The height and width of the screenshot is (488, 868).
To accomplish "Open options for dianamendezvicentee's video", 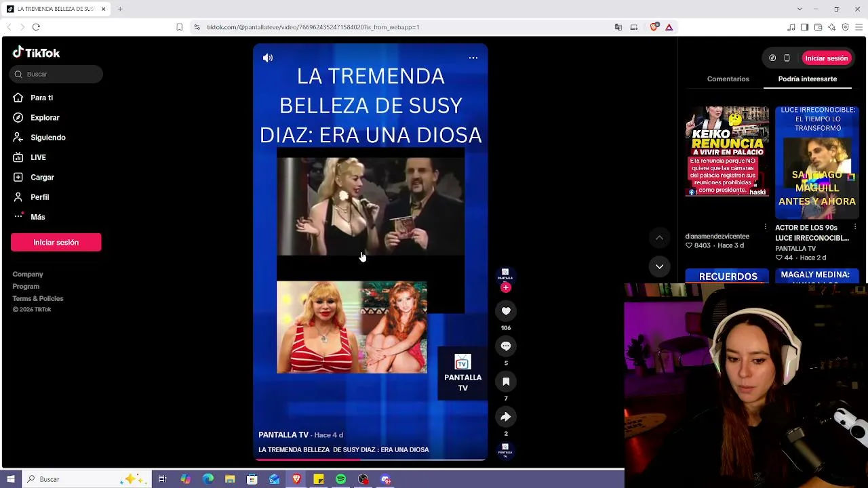I will click(766, 227).
